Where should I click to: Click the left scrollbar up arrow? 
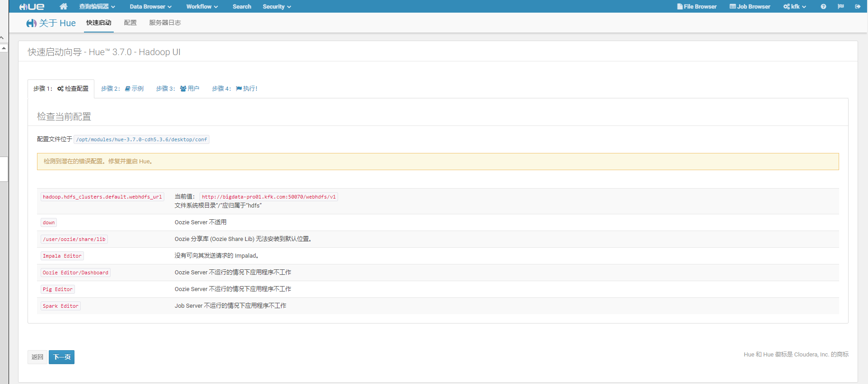(4, 48)
